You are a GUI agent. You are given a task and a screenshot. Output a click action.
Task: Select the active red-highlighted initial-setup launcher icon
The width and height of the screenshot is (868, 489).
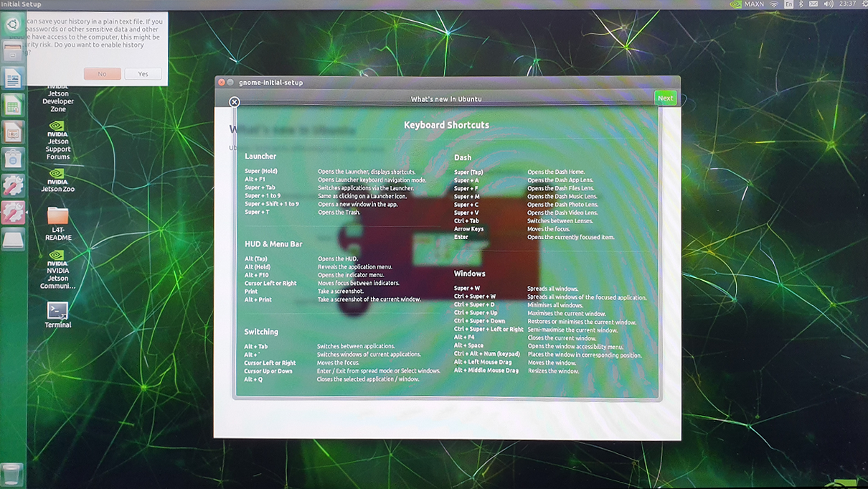[x=13, y=212]
